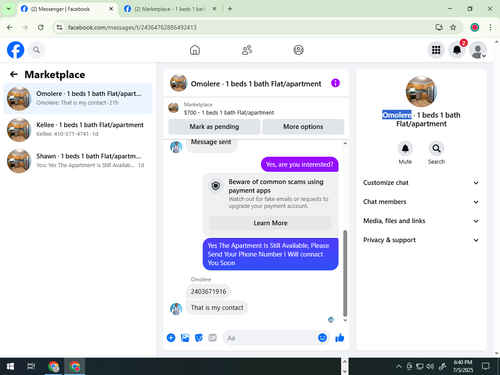Screen dimensions: 500x375
Task: Click chat scroll up arrow
Action: (x=345, y=143)
